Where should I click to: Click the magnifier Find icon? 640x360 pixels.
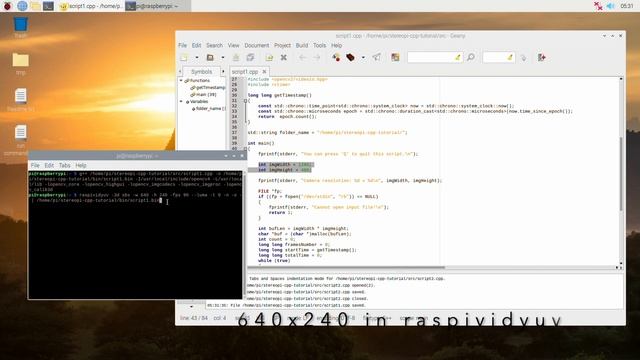pyautogui.click(x=471, y=58)
